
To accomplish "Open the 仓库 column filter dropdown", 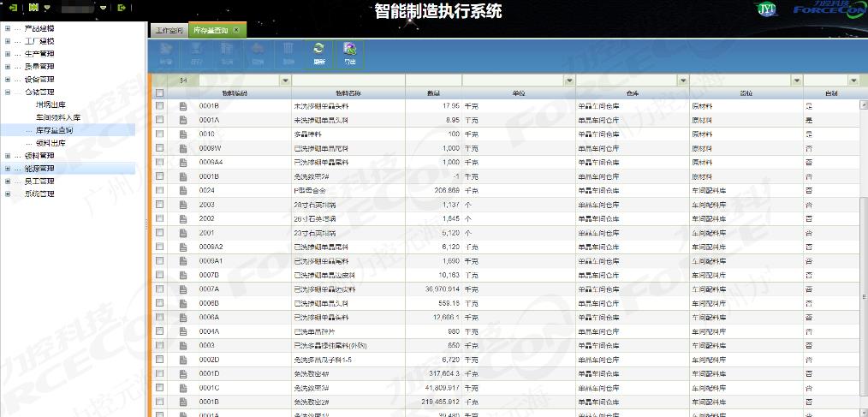I will (x=682, y=80).
